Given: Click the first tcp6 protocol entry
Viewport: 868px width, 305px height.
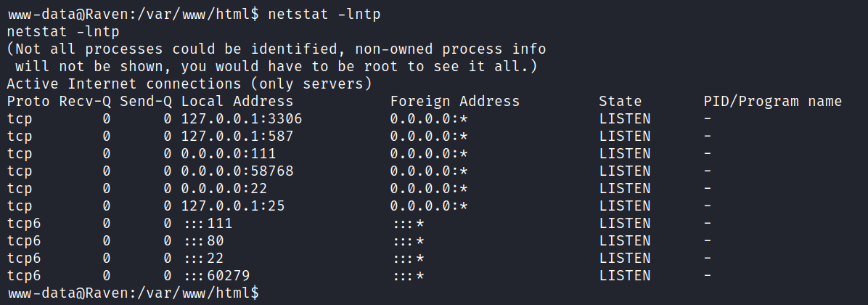Looking at the screenshot, I should click(25, 224).
